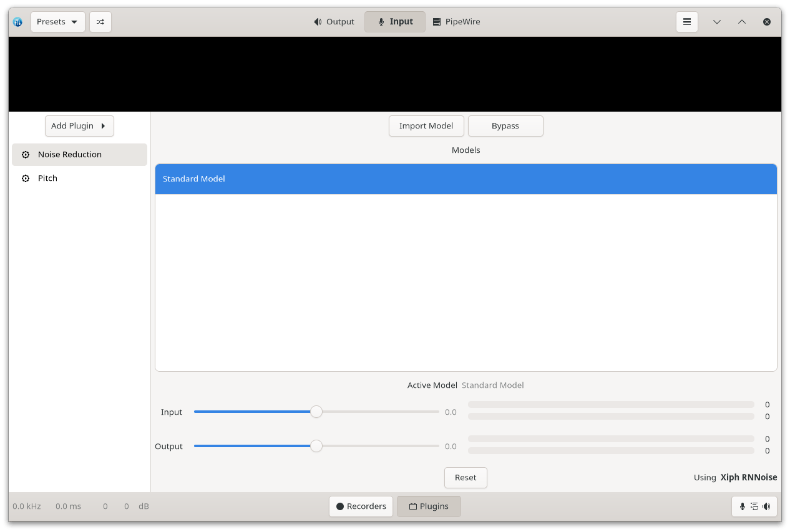Open the hamburger menu in the header

[x=686, y=22]
